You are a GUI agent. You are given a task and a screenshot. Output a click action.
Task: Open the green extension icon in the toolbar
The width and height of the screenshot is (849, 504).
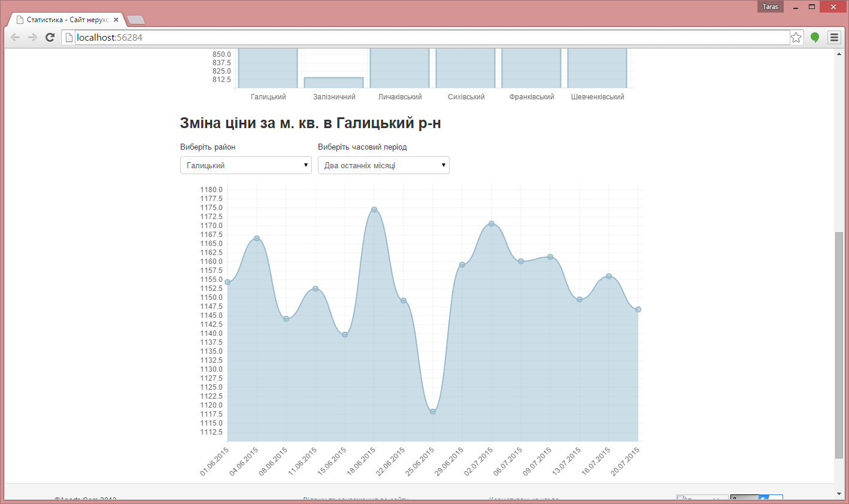click(815, 38)
